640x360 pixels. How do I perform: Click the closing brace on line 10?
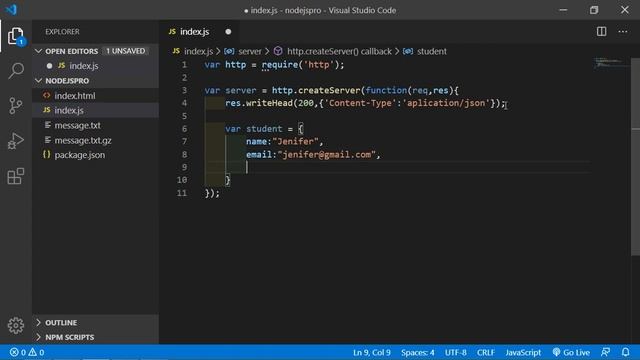[x=228, y=180]
